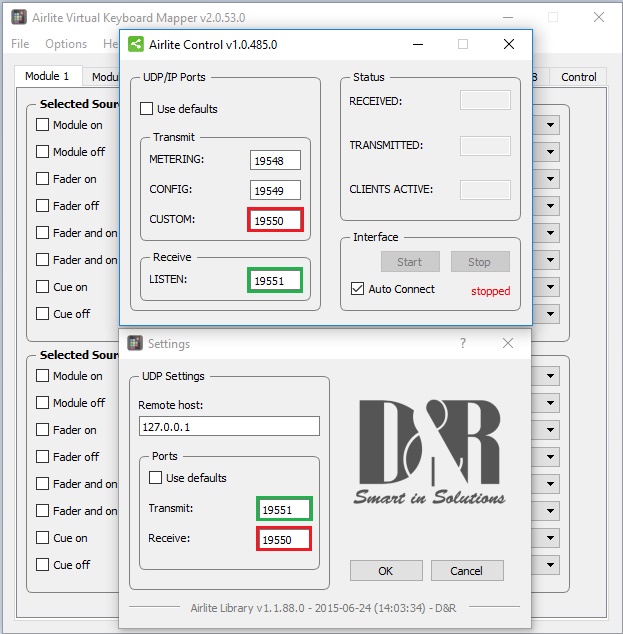Close the Settings dialog with the X
Viewport: 623px width, 634px height.
pyautogui.click(x=508, y=343)
